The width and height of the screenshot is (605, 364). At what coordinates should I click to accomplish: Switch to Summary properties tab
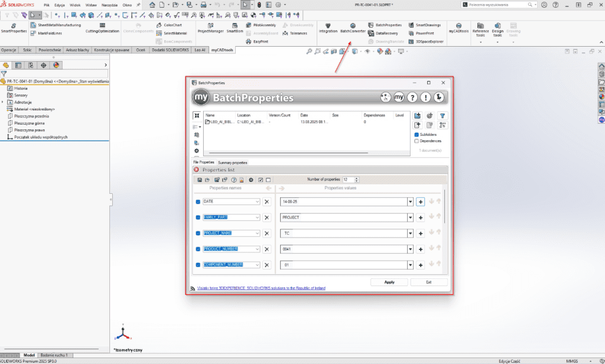(x=232, y=162)
